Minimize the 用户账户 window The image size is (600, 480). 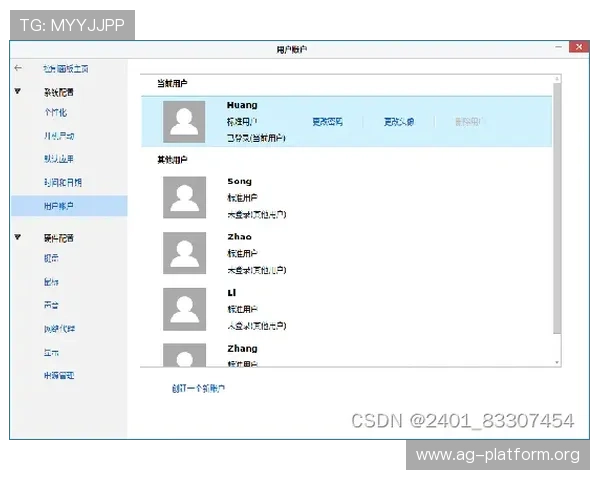click(x=559, y=47)
